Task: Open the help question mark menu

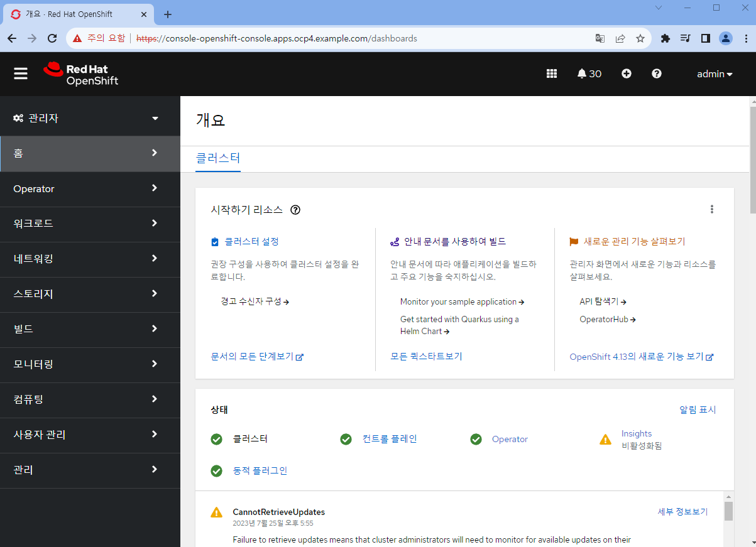Action: 657,73
